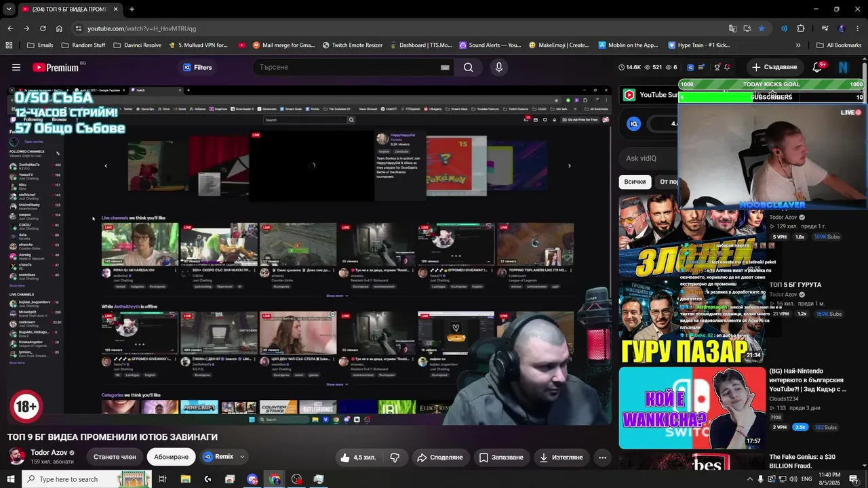Open the All Bookmarks folder
Screen dimensions: 868x488
pos(839,45)
